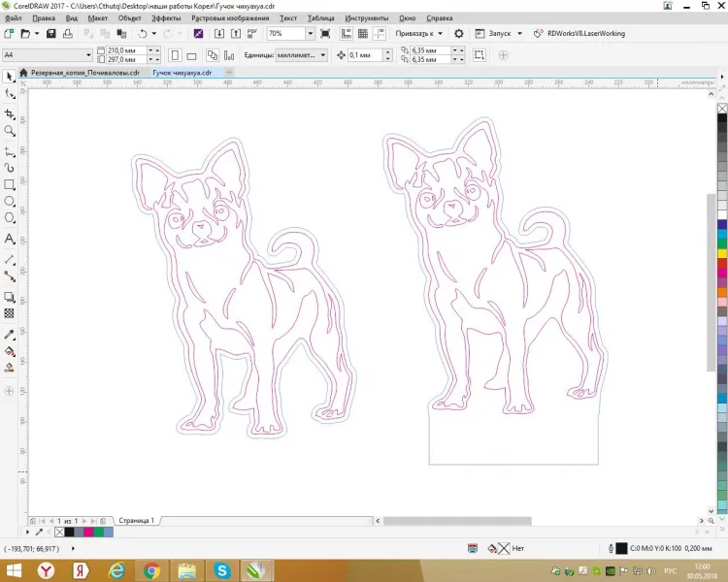Switch to the Резервная_копия_Почиваловы.cdr tab
The height and width of the screenshot is (582, 728).
[85, 73]
